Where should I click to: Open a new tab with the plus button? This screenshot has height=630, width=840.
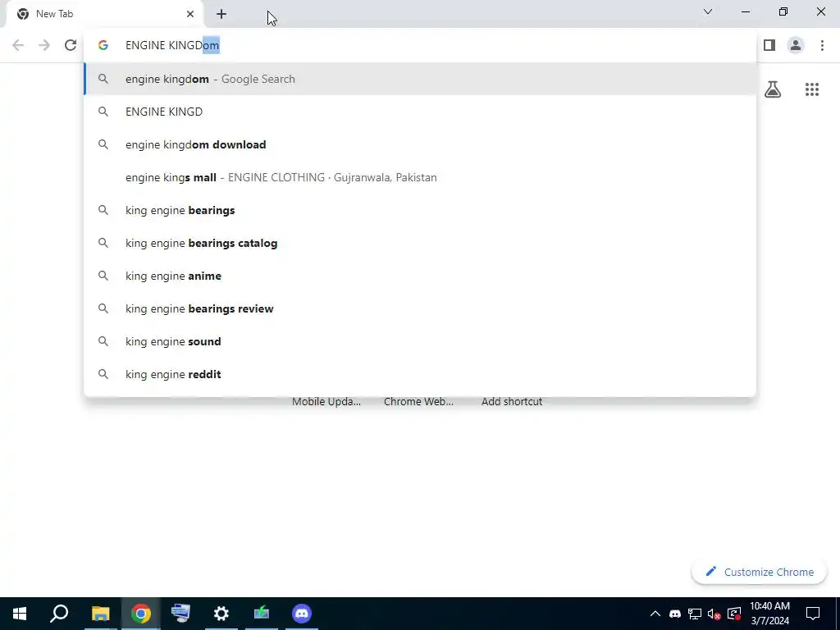tap(221, 14)
